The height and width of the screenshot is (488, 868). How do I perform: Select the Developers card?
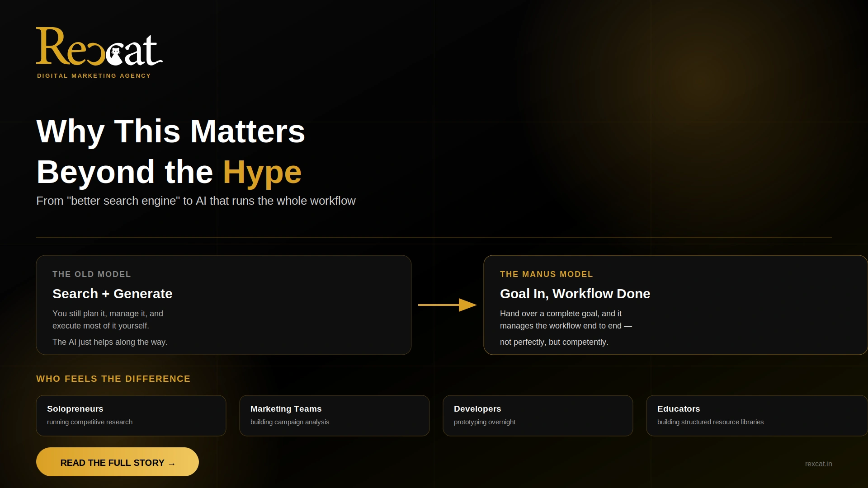pos(538,416)
